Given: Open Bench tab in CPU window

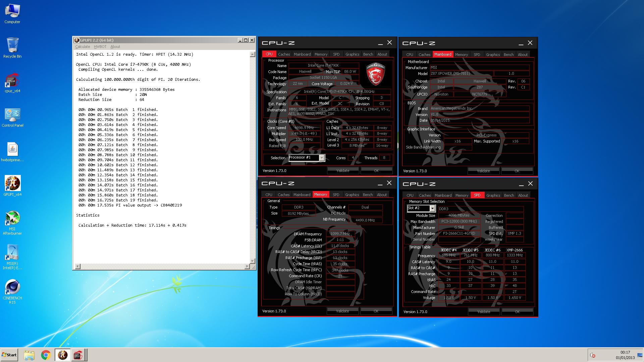Looking at the screenshot, I should pos(368,54).
